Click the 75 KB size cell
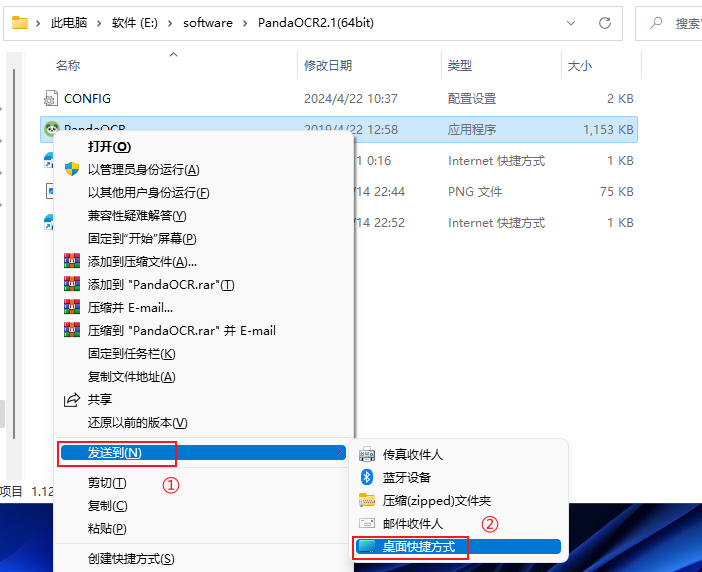The image size is (702, 572). [x=616, y=192]
